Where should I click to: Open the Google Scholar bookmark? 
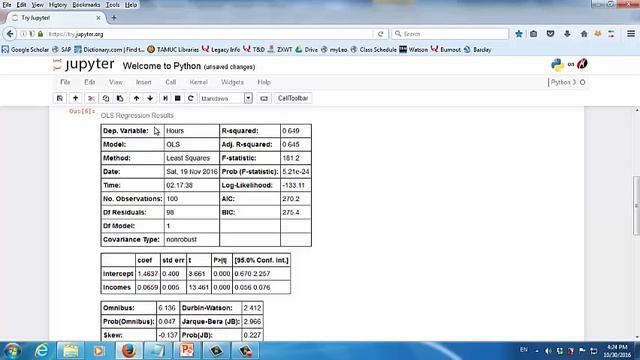click(x=25, y=49)
